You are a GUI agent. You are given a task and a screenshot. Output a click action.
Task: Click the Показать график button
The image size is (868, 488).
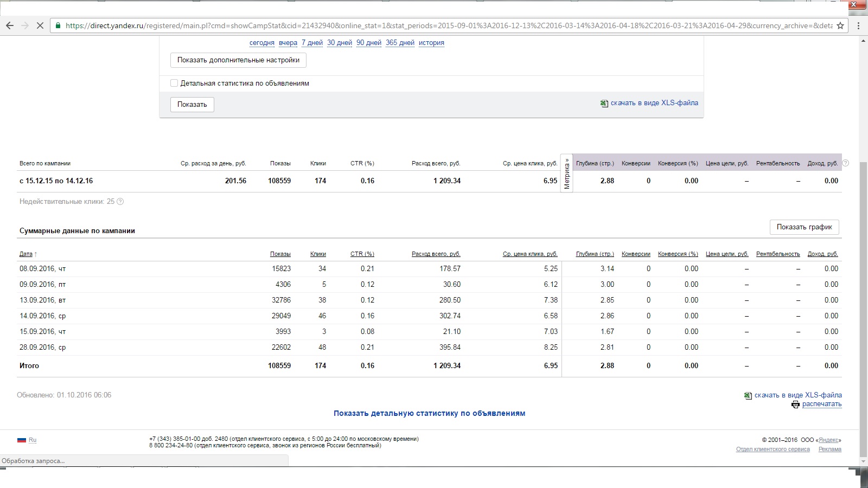click(804, 227)
